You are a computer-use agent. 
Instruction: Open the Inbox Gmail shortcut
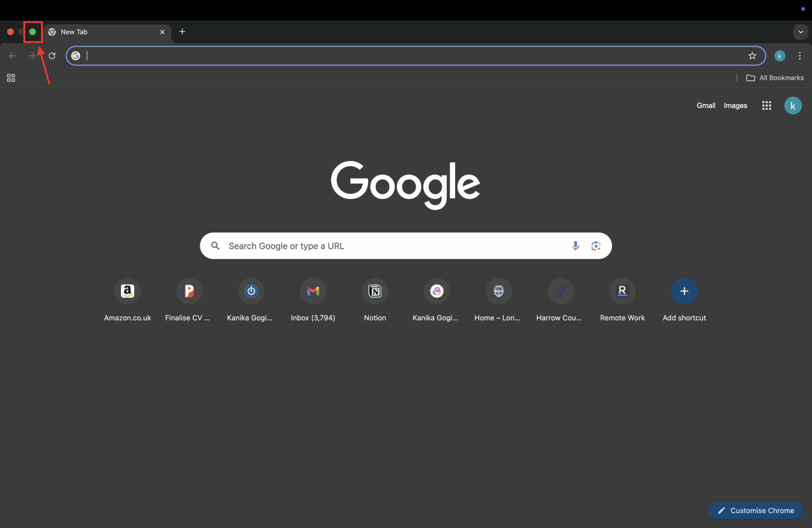[313, 291]
